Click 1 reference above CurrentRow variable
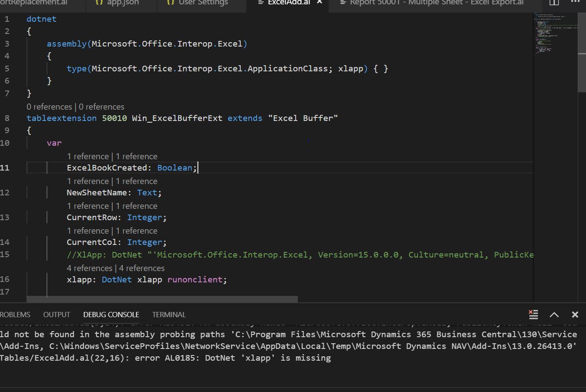Viewport: 586px width, 392px height. click(x=88, y=206)
